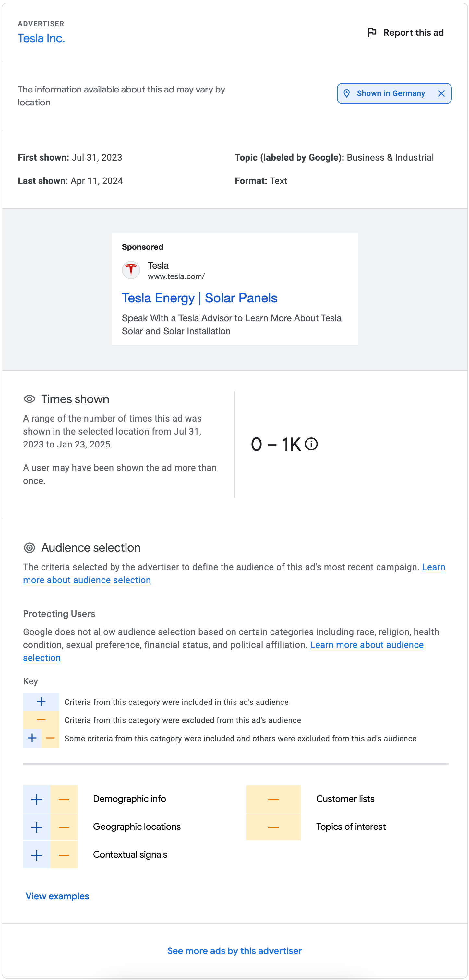Image resolution: width=469 pixels, height=980 pixels.
Task: Click the minus icon for Customer lists
Action: 273,799
